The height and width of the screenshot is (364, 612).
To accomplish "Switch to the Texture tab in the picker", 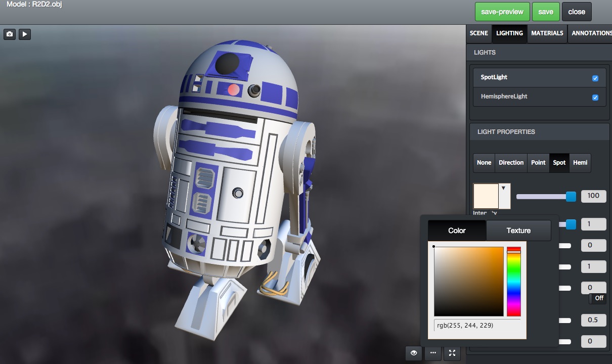I will pyautogui.click(x=518, y=231).
